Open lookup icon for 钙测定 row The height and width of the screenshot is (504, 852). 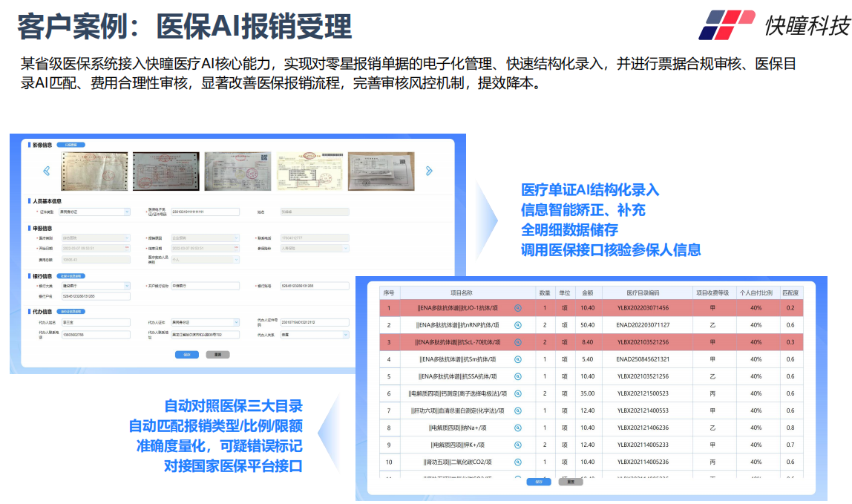pos(518,393)
